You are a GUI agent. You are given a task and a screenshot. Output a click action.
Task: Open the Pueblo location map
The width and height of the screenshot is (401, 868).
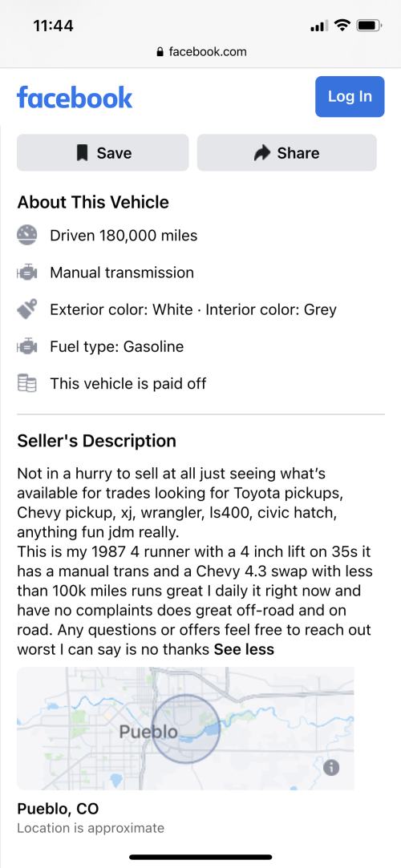click(185, 728)
